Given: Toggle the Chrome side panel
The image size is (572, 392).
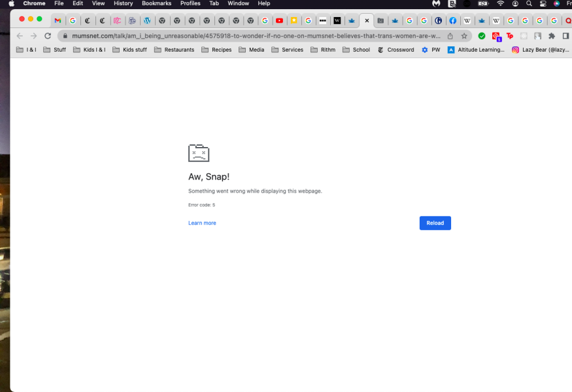Looking at the screenshot, I should click(x=566, y=36).
